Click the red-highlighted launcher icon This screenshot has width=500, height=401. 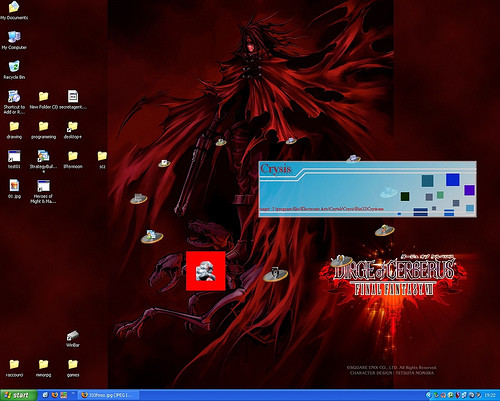(x=205, y=271)
